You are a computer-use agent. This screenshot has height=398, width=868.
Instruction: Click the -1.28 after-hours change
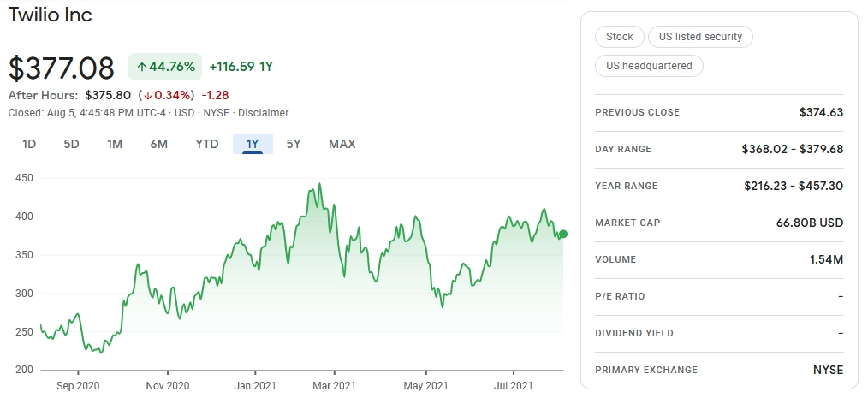pos(216,95)
